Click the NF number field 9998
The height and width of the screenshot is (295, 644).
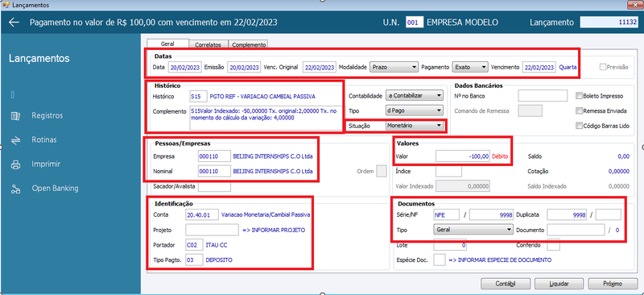[491, 214]
